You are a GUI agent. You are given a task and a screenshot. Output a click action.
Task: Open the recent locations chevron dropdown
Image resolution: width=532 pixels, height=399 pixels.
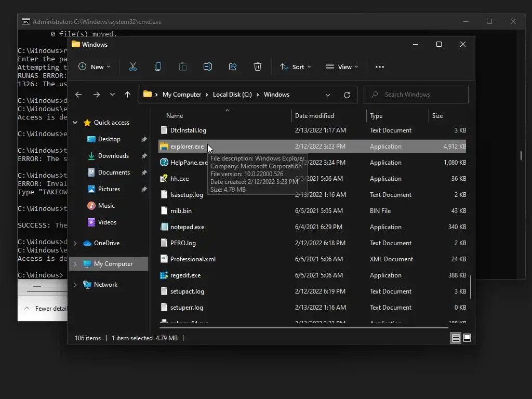point(112,95)
